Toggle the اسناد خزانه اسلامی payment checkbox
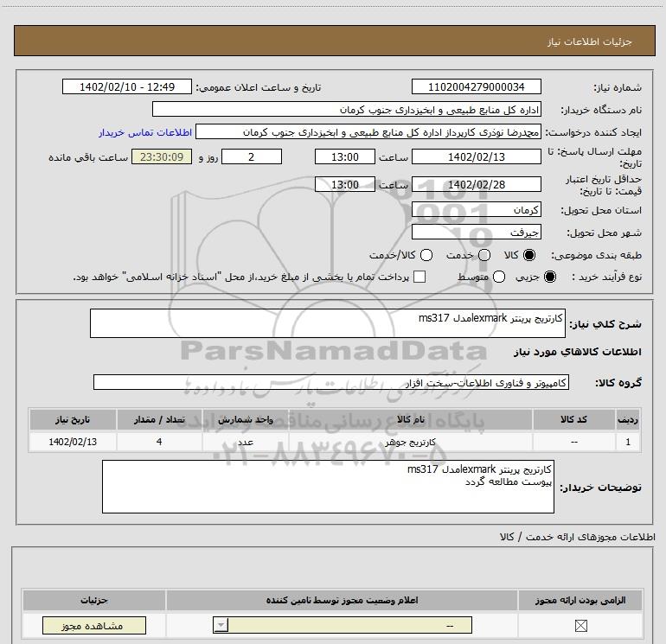This screenshot has width=666, height=644. click(419, 277)
